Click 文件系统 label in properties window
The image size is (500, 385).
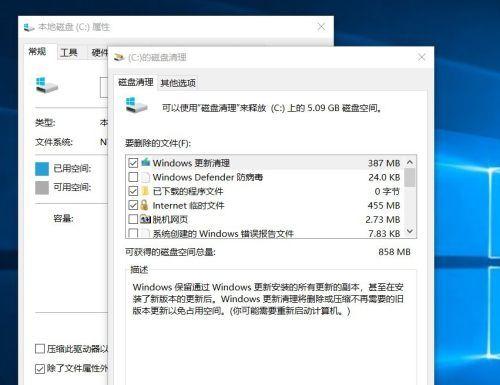[54, 142]
